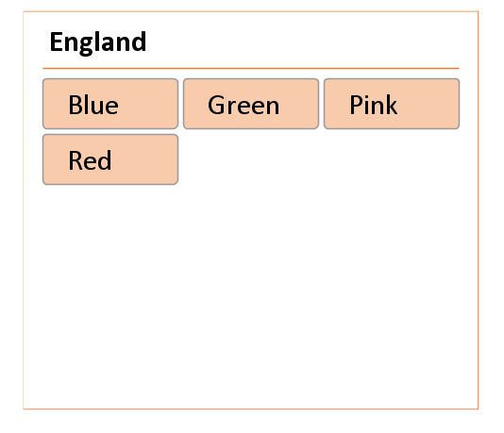Click the word Green inside its tile
504x433 pixels.
pos(244,105)
